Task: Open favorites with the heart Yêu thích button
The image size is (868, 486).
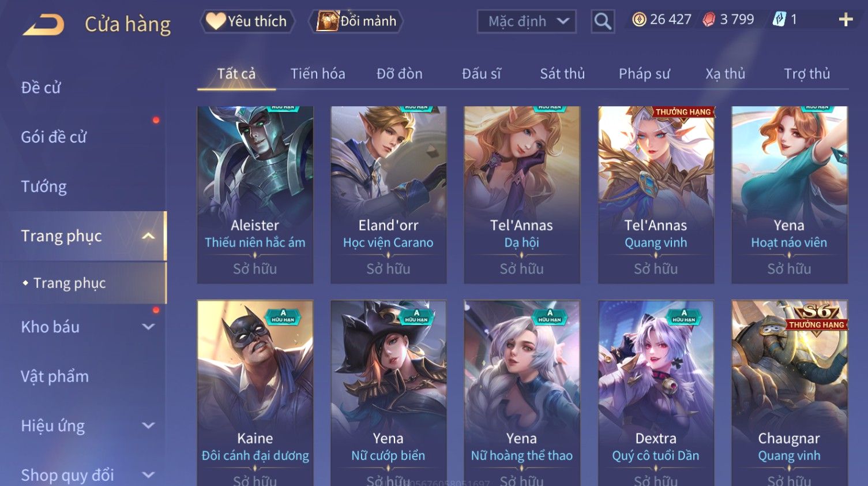Action: tap(247, 21)
